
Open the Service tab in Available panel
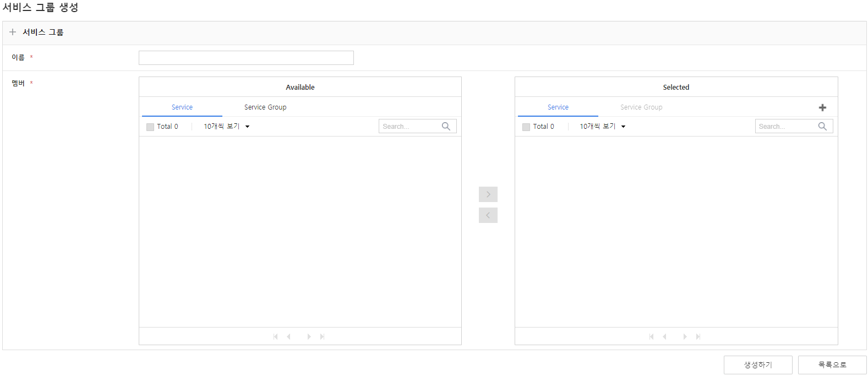click(182, 107)
